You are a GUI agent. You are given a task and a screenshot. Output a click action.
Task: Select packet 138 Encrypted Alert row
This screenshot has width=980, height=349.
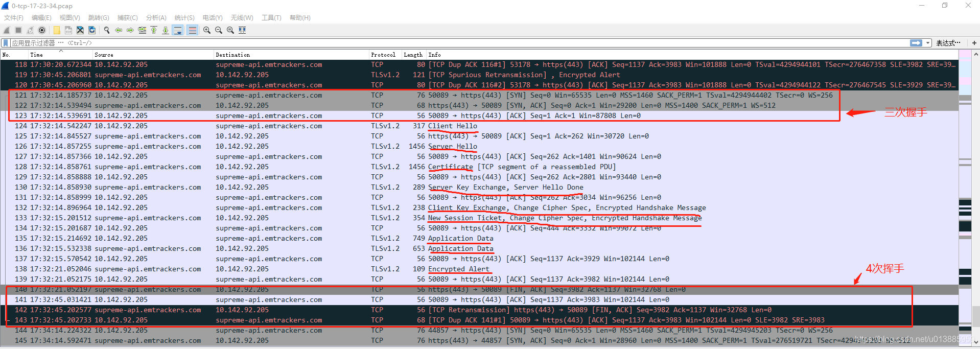click(x=479, y=269)
